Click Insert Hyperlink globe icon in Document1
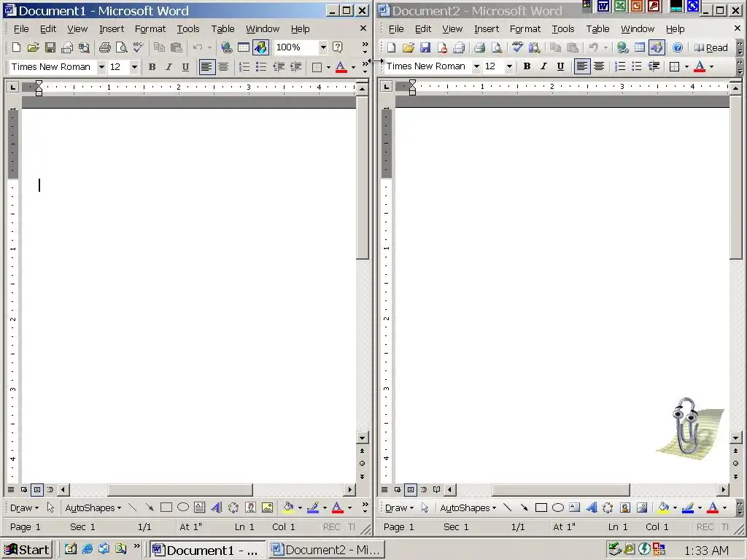Viewport: 747px width, 560px height. point(227,47)
